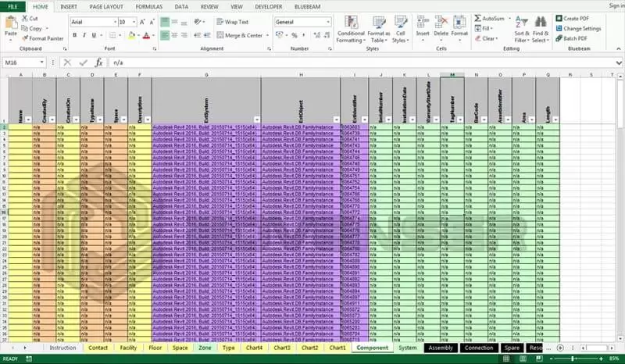Open Find & Select binoculars

[541, 29]
